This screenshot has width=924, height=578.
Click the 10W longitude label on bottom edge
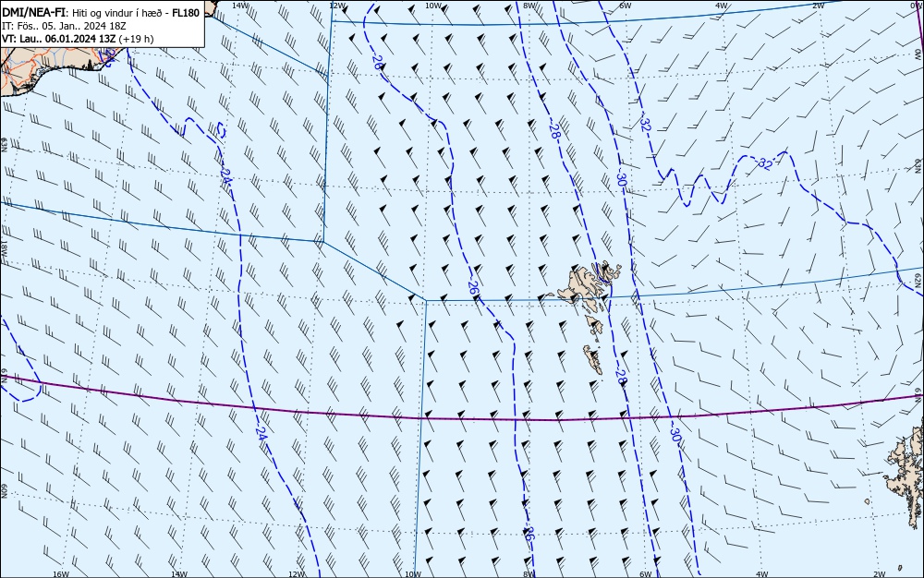point(413,574)
